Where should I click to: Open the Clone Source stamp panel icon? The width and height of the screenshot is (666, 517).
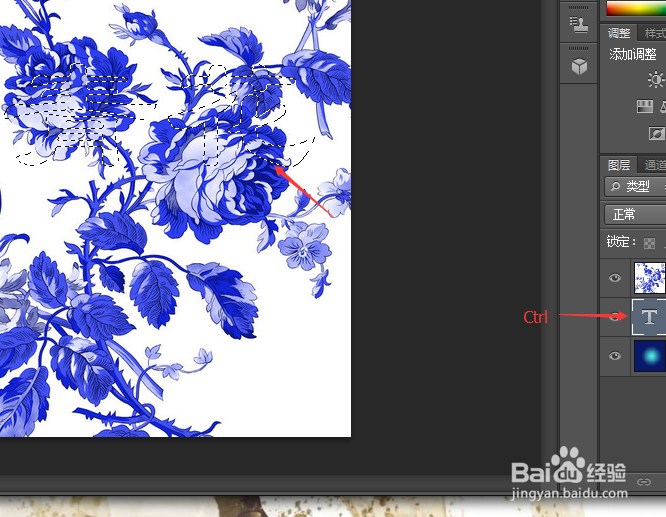(579, 25)
